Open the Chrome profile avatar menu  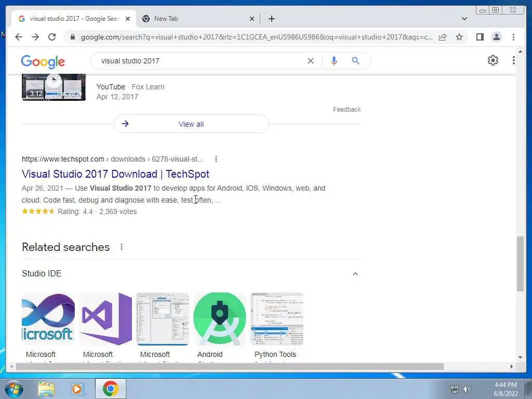point(496,37)
